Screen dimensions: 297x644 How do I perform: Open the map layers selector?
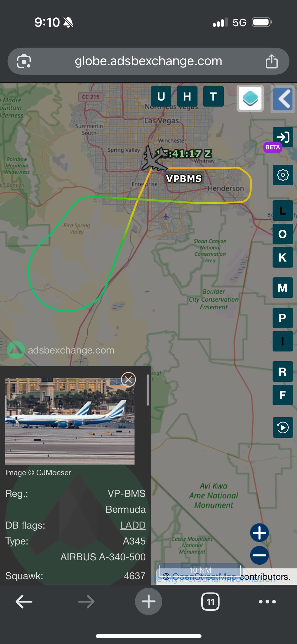pos(250,98)
